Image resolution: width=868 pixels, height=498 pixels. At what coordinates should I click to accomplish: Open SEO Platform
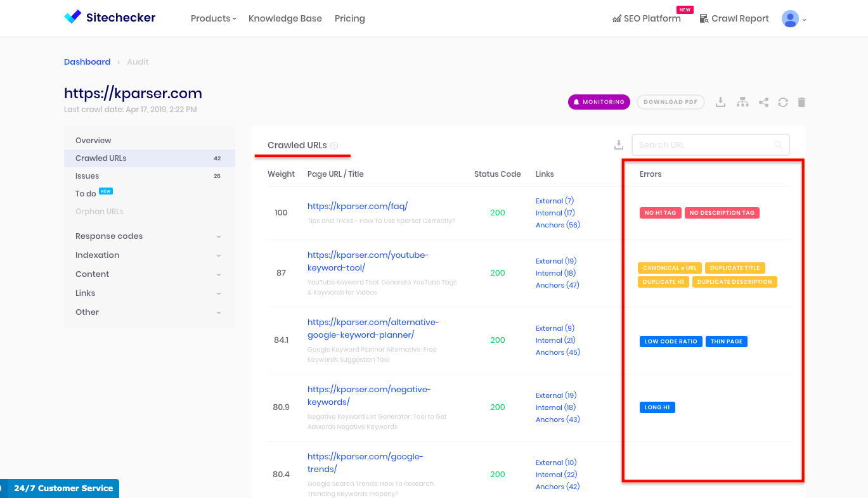pos(647,18)
